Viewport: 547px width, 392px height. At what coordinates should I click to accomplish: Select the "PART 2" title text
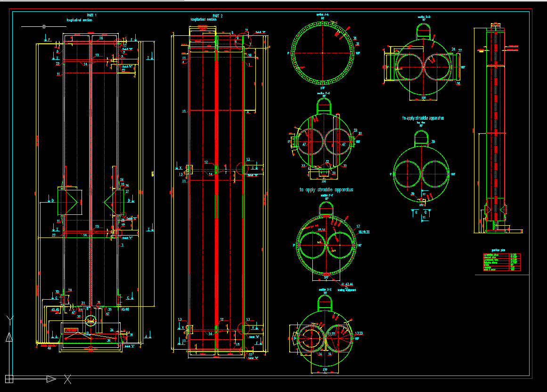point(217,16)
